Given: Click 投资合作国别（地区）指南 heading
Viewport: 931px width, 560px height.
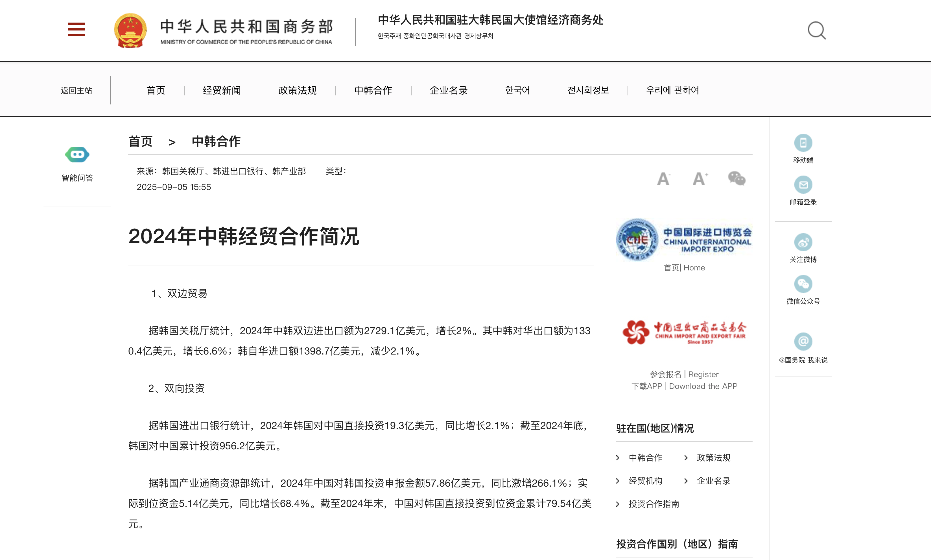Looking at the screenshot, I should pyautogui.click(x=677, y=544).
